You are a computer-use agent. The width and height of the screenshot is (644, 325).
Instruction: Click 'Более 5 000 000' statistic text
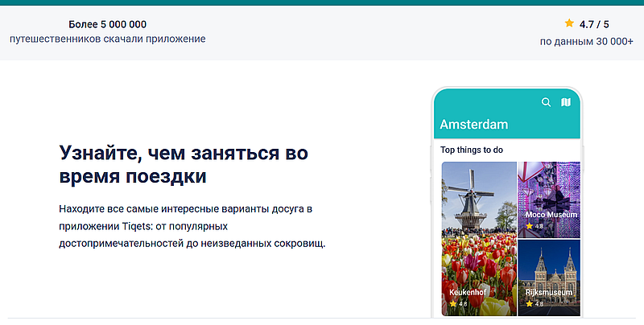(x=108, y=24)
